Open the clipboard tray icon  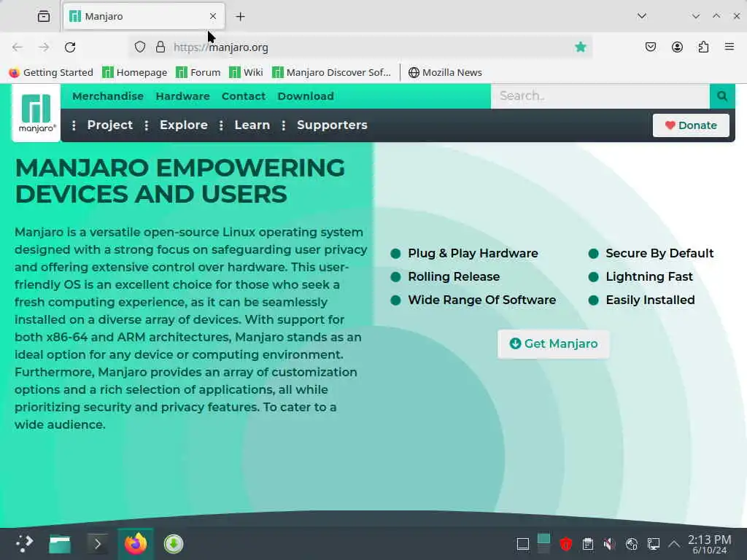pos(588,544)
